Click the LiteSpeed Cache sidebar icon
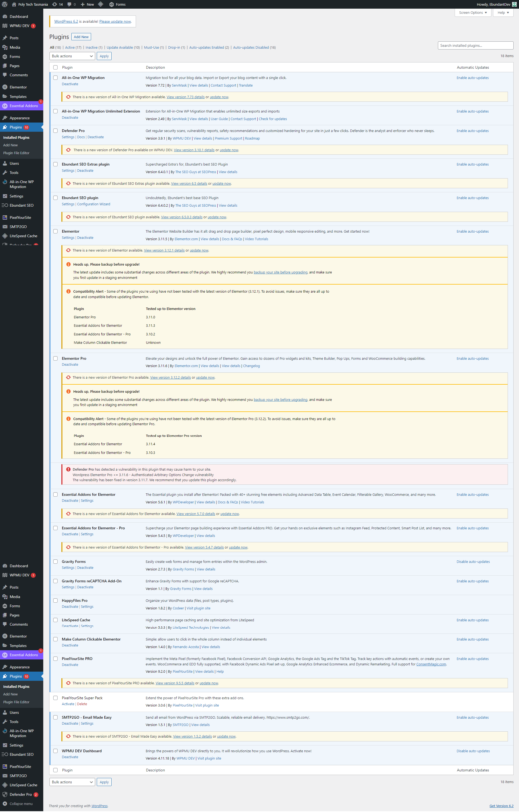Viewport: 519px width, 812px height. [x=5, y=236]
